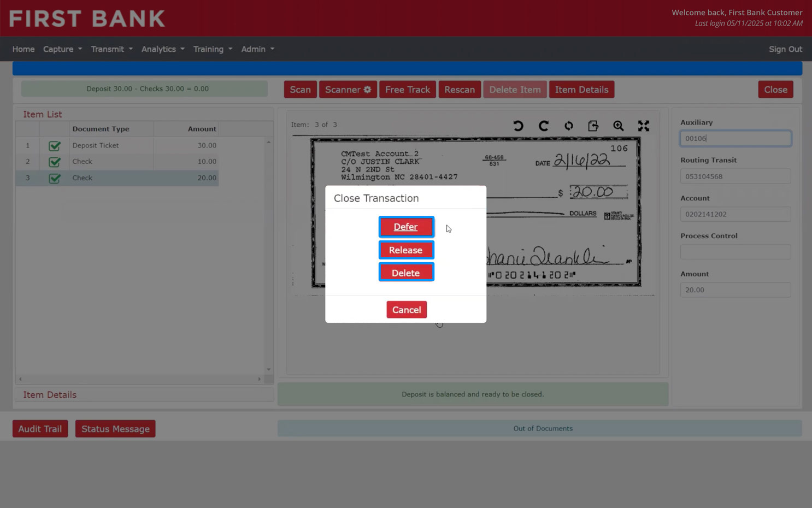This screenshot has width=812, height=508.
Task: Open the Capture dropdown menu
Action: (x=62, y=49)
